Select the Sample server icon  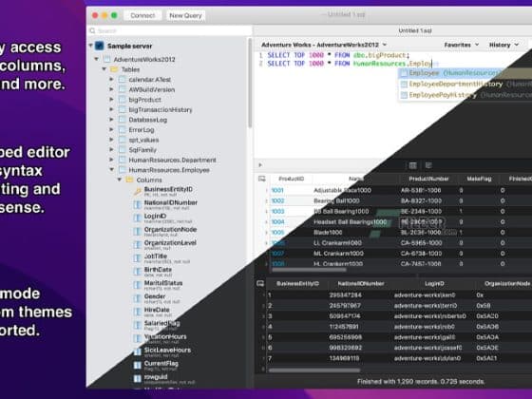click(x=100, y=46)
